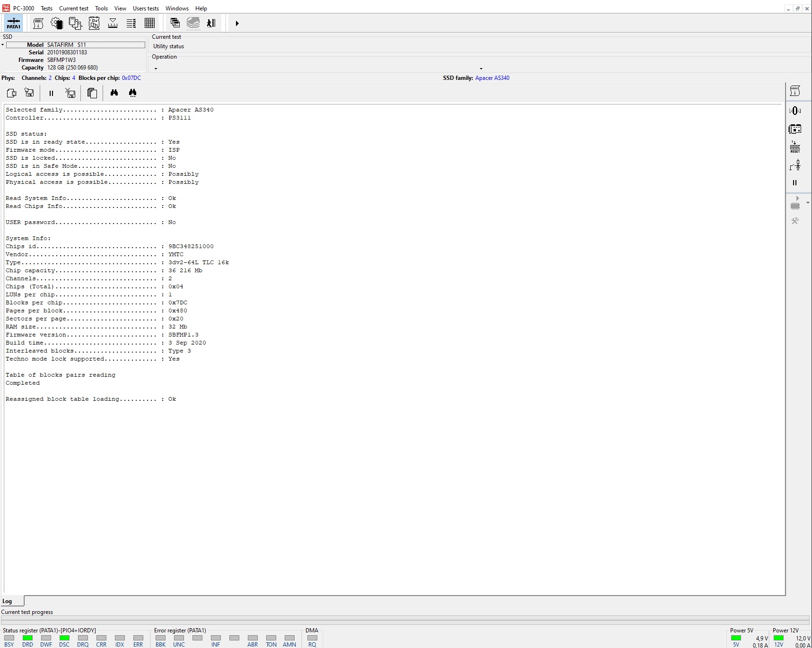
Task: Open the circuit board layout icon
Action: tap(94, 23)
